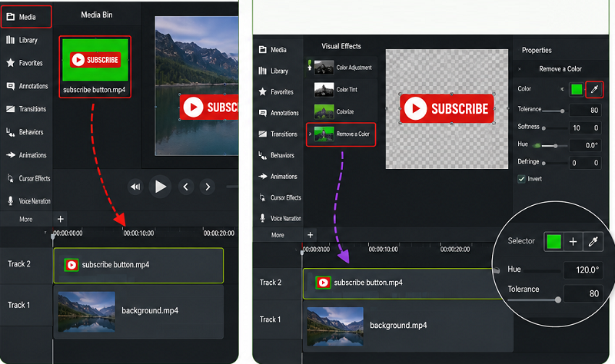Click the Hue value field showing 0.0°

585,145
